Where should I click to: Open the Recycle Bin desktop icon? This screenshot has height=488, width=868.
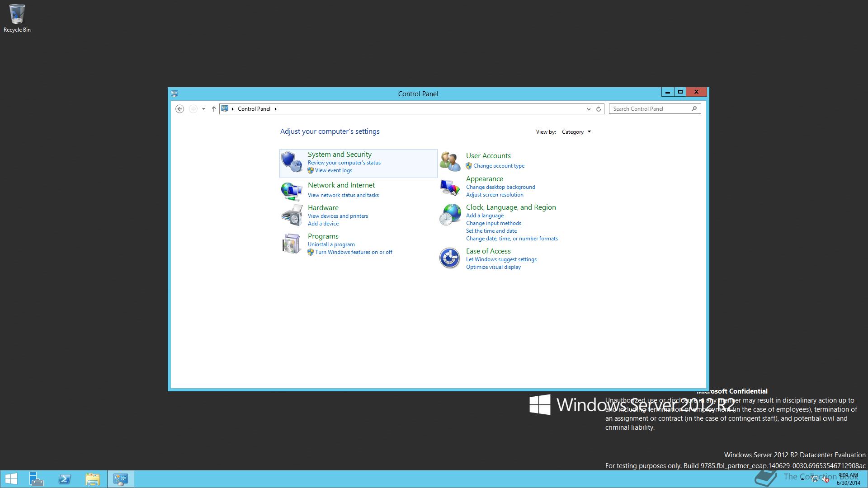17,18
